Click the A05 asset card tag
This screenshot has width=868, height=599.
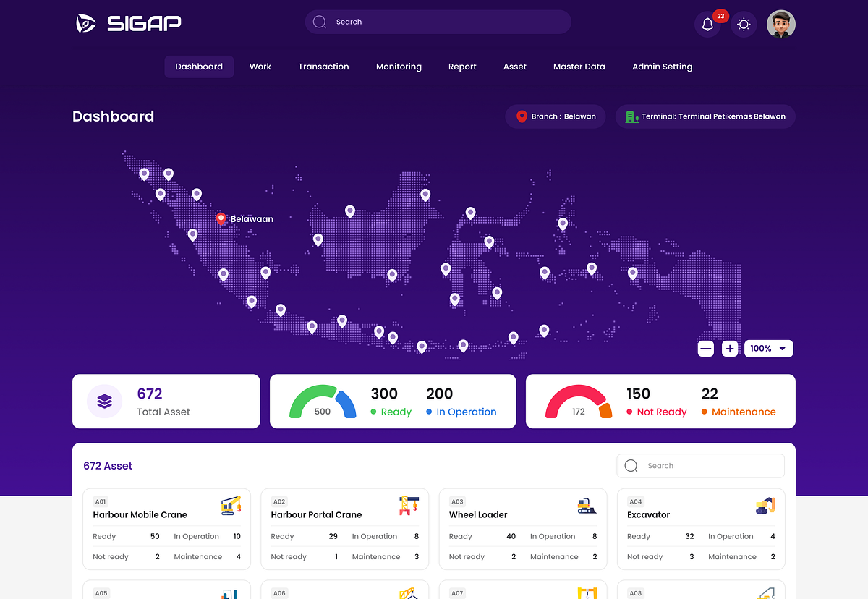click(101, 593)
